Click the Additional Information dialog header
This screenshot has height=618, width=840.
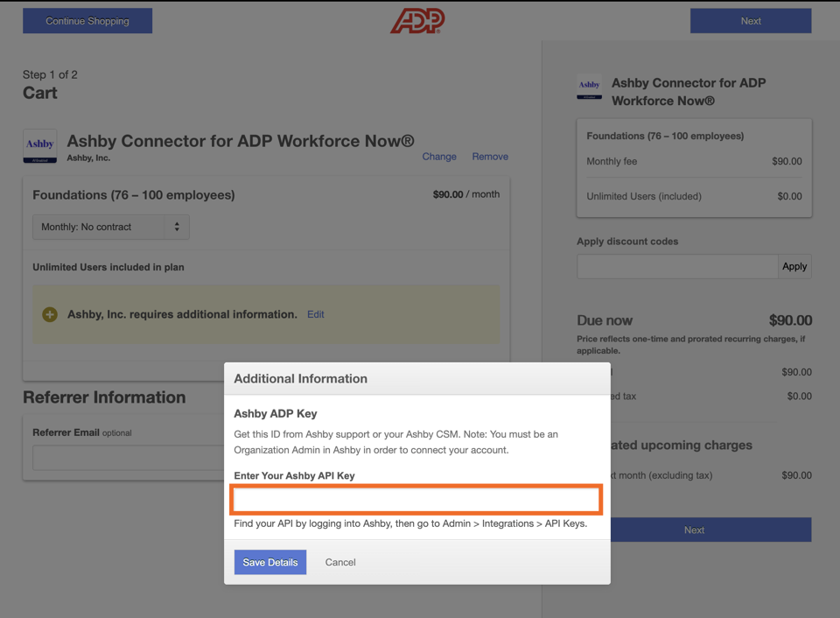[x=417, y=379]
